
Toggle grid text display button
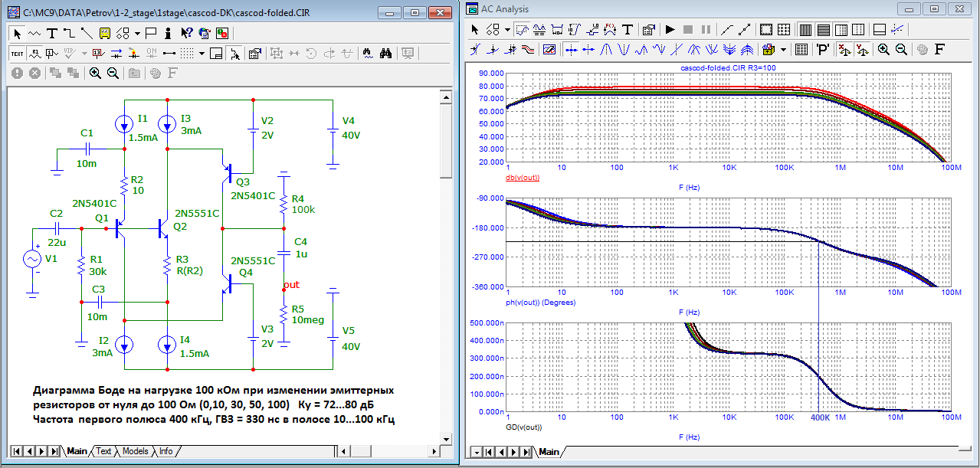coord(17,54)
